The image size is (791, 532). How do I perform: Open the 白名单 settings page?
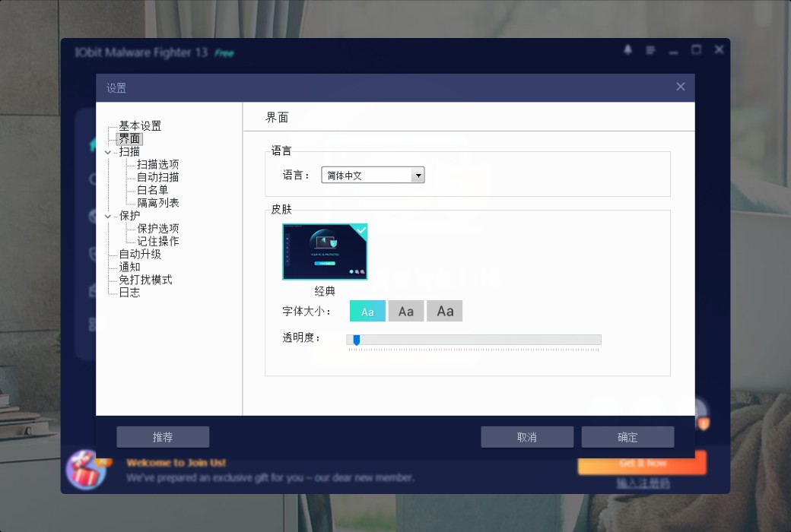(157, 190)
